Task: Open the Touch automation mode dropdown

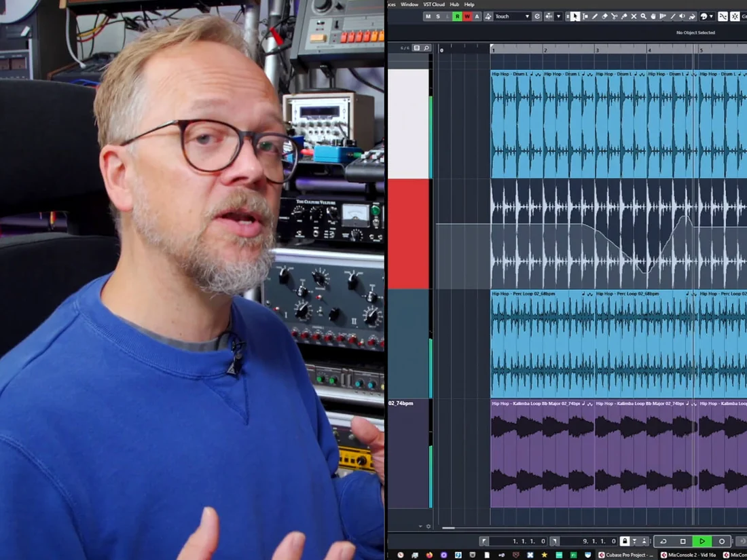Action: [x=512, y=17]
